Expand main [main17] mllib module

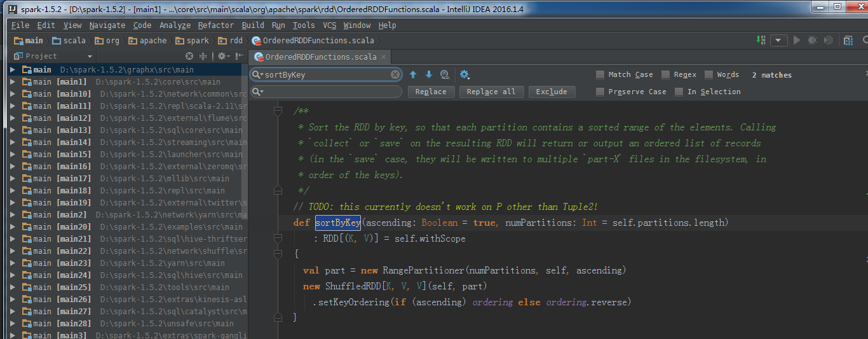coord(13,179)
